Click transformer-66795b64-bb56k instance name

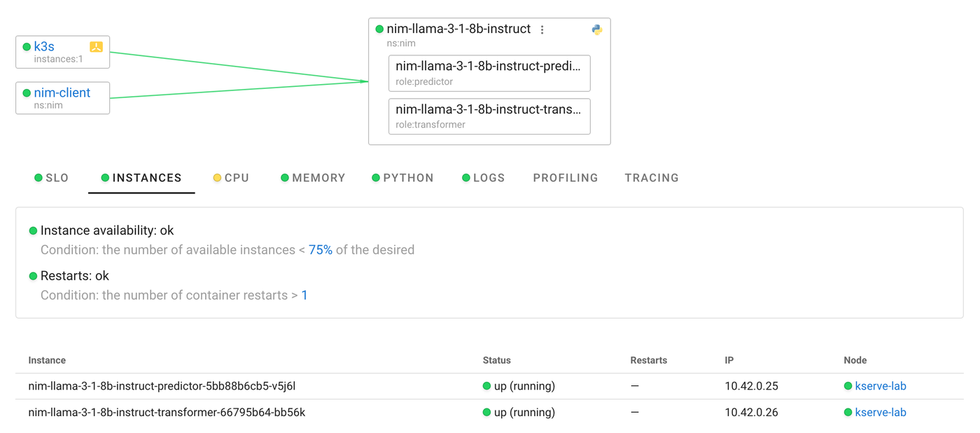(167, 413)
